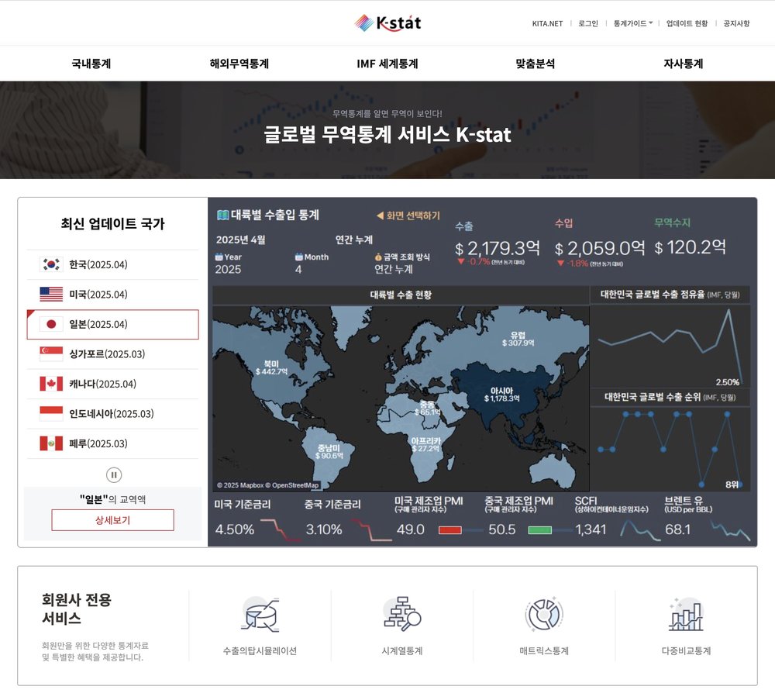
Task: Click the 상세보기 button
Action: click(x=112, y=520)
